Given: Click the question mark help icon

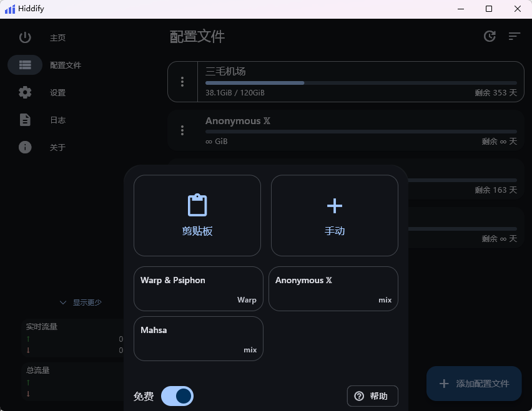Looking at the screenshot, I should coord(359,396).
